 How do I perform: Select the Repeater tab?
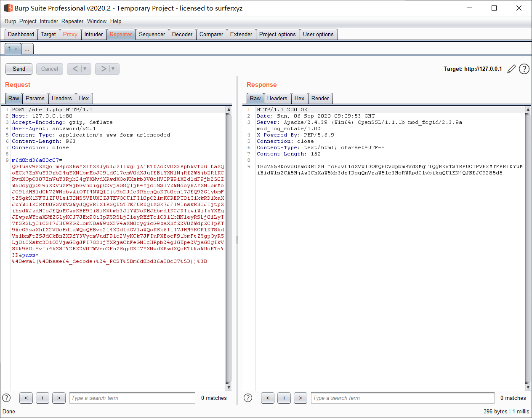click(121, 35)
